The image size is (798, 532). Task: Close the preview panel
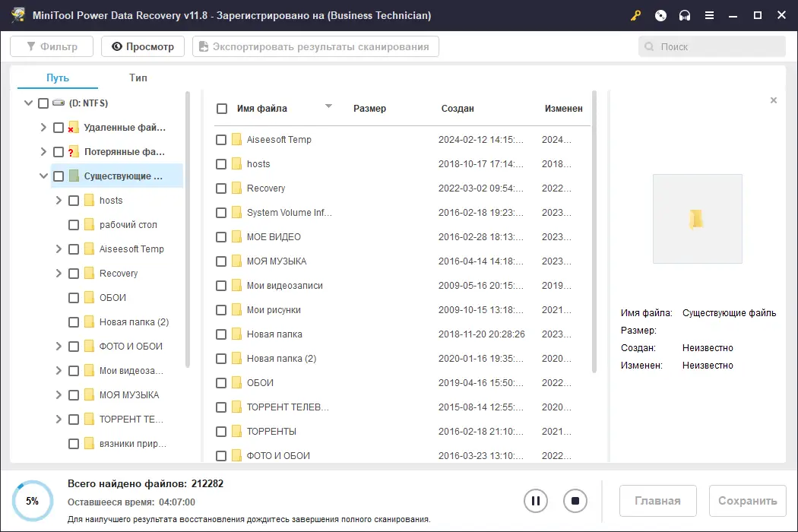click(x=774, y=100)
